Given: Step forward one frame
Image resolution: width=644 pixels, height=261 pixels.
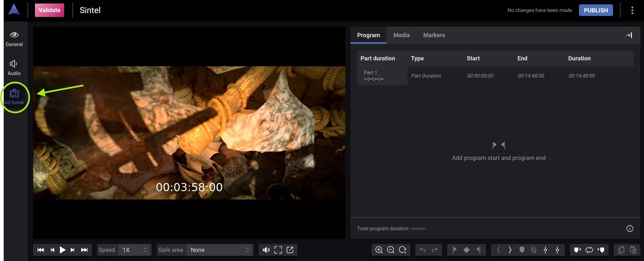Looking at the screenshot, I should point(72,250).
